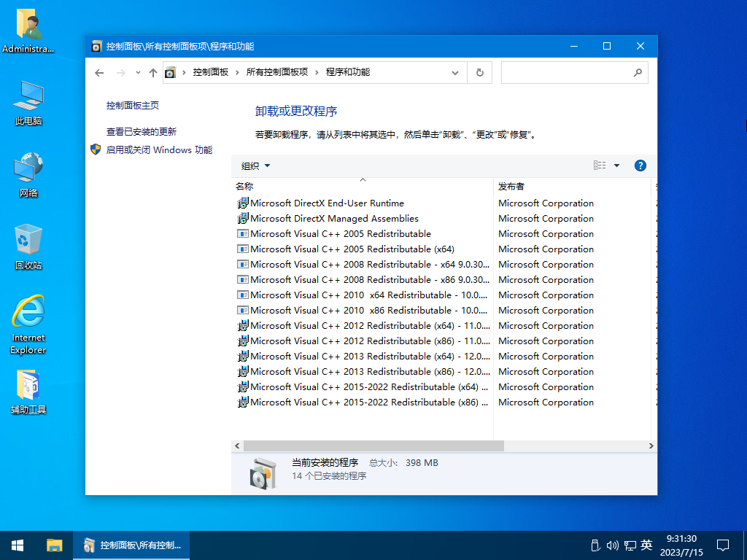The width and height of the screenshot is (747, 560).
Task: Select Visual C++ 2013 Redistributable (x64)
Action: click(362, 356)
